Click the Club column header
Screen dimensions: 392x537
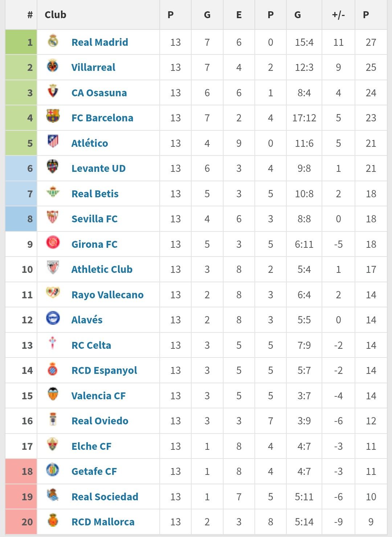coord(56,15)
